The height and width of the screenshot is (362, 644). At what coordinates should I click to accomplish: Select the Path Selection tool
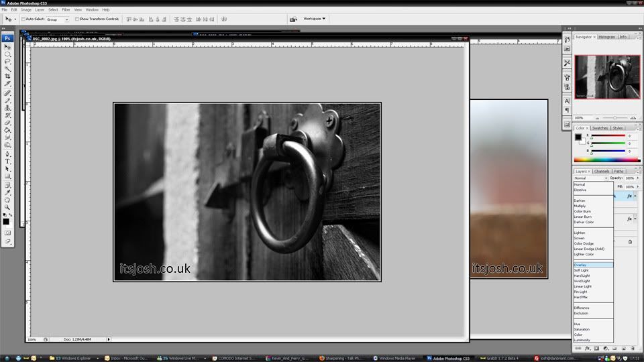coord(7,169)
